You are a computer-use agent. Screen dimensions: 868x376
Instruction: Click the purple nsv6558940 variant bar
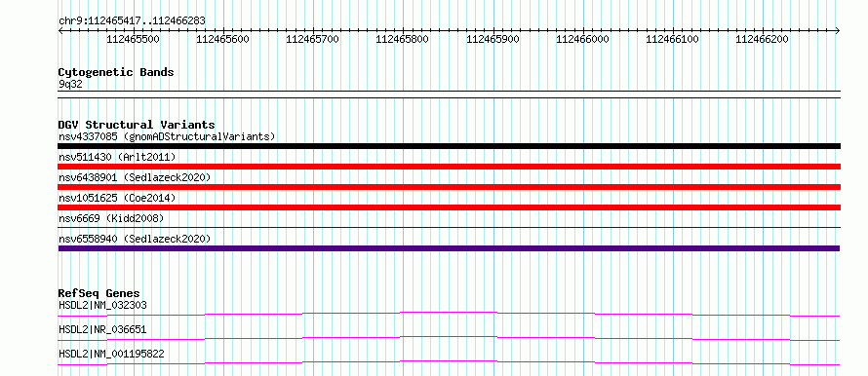450,248
